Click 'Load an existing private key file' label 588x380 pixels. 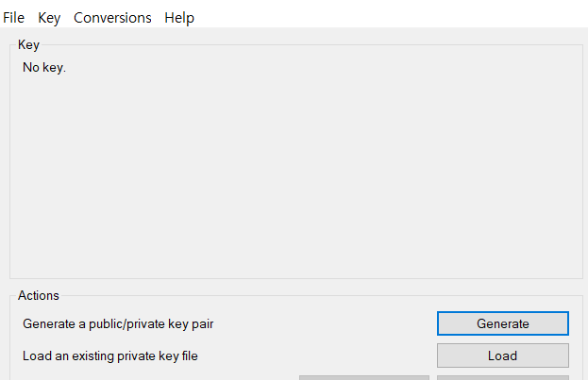click(110, 356)
